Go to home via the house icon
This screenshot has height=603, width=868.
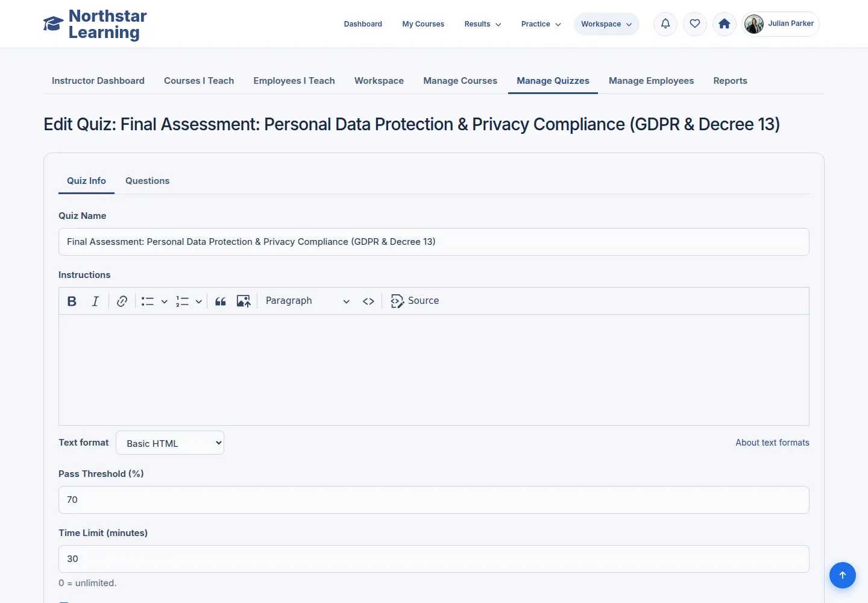725,24
